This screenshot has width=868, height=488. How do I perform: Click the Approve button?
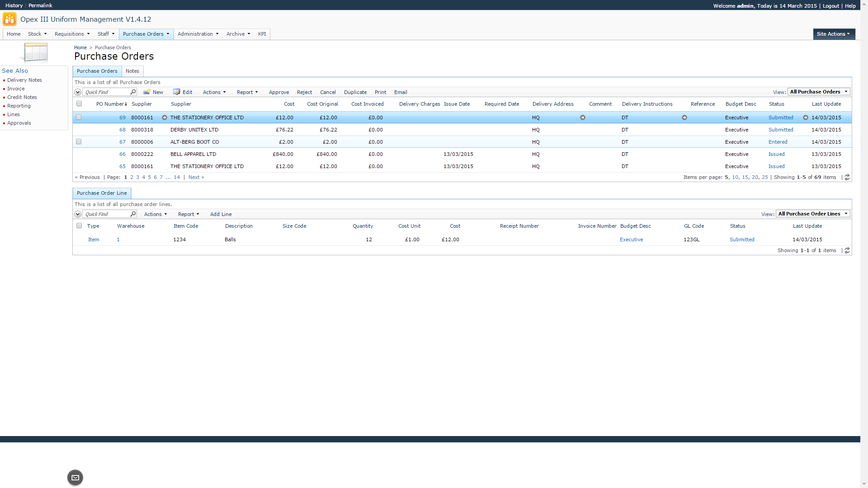[x=279, y=92]
